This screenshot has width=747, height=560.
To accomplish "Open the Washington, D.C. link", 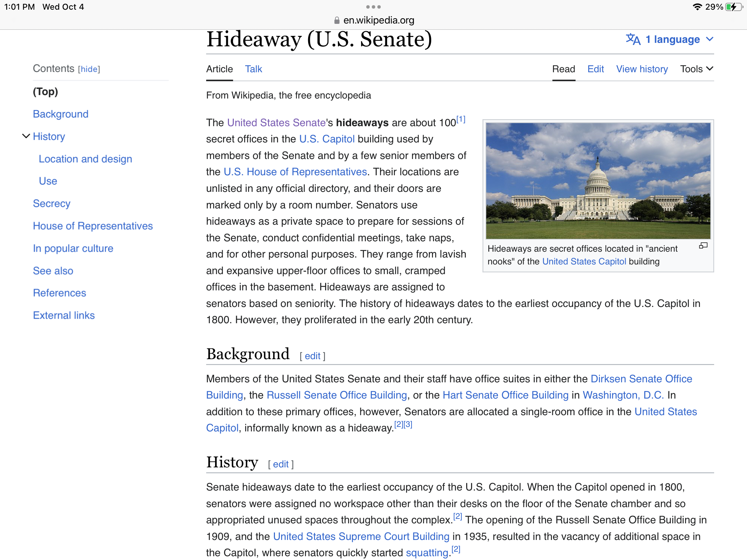I will coord(623,395).
